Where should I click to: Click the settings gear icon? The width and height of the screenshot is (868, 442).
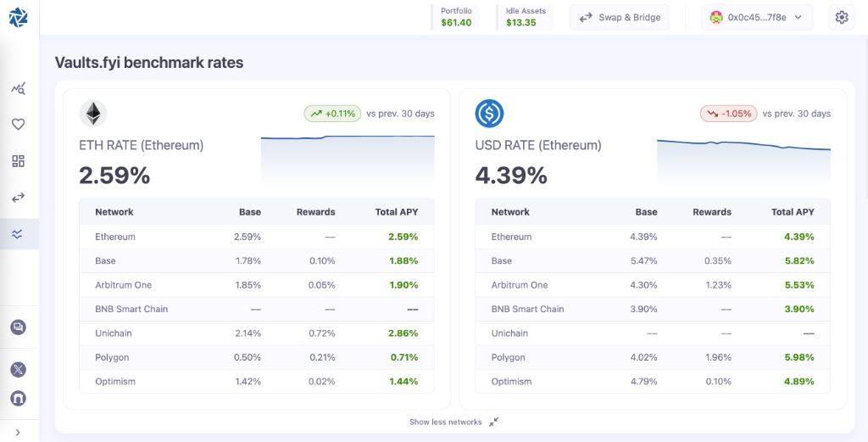point(841,17)
